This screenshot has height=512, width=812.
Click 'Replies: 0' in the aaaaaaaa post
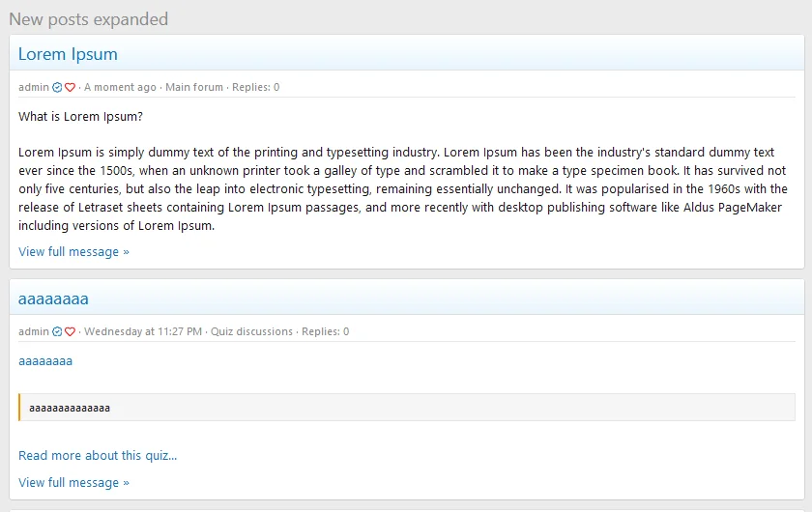tap(325, 332)
